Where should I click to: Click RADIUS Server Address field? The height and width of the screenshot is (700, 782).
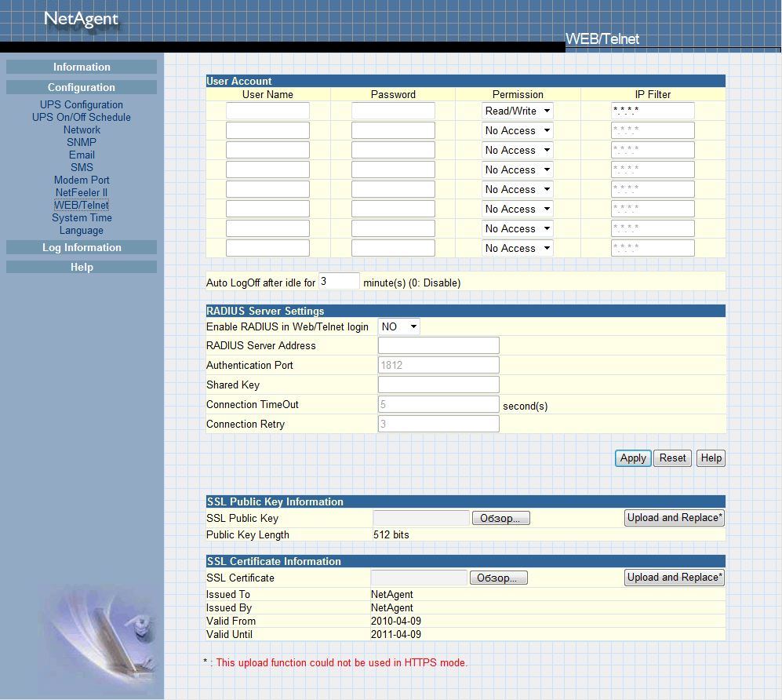click(439, 345)
